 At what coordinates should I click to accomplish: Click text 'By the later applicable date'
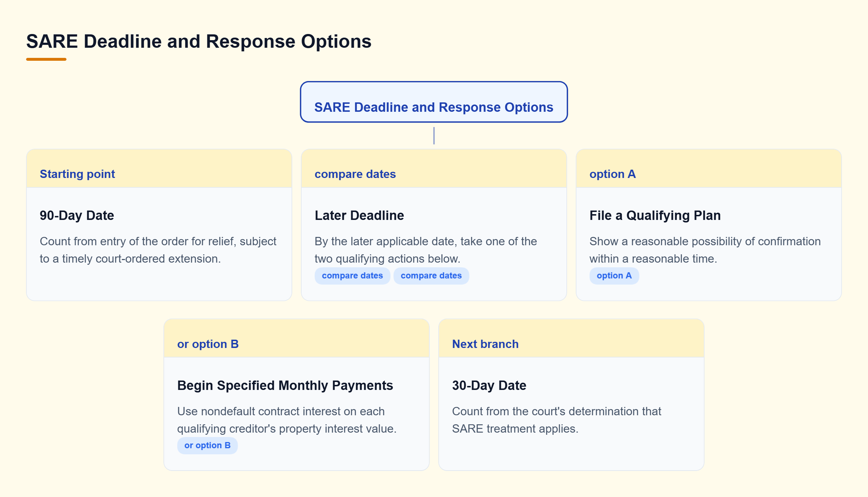coord(386,241)
